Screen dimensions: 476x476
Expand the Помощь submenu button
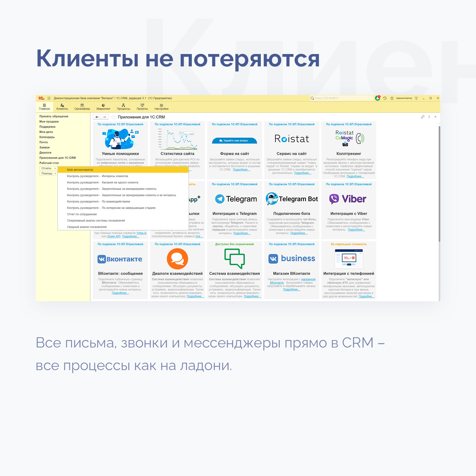point(48,174)
